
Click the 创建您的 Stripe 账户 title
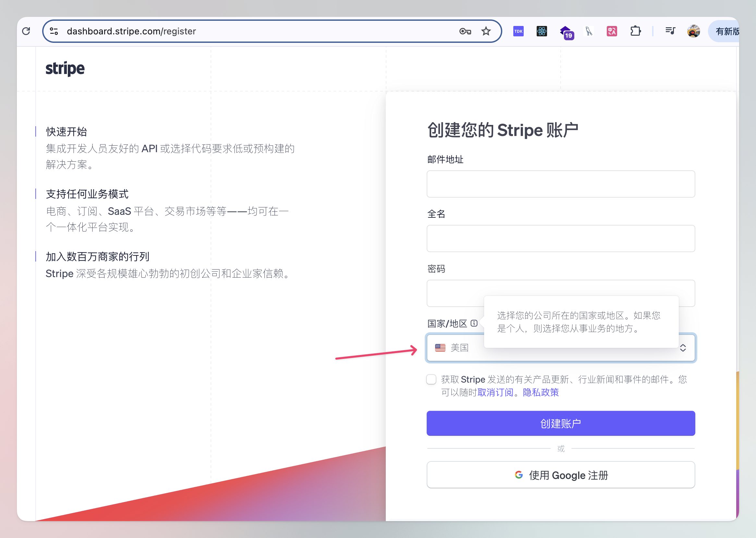[x=503, y=130]
